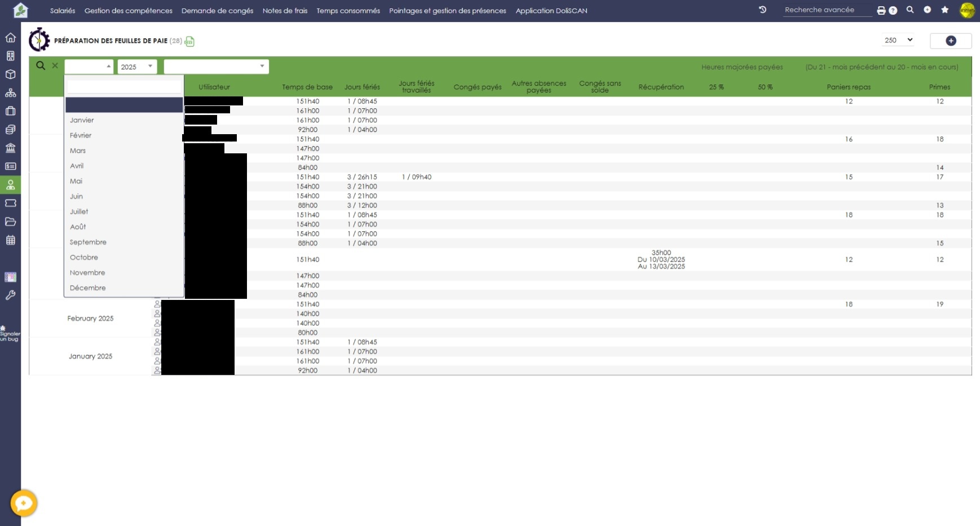Viewport: 980px width, 526px height.
Task: Open the projects hierarchy icon in sidebar
Action: click(10, 93)
